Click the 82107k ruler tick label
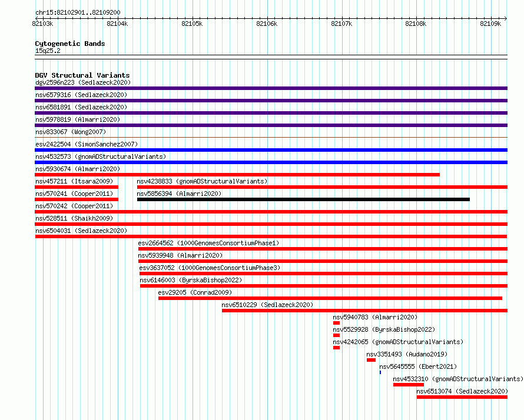This screenshot has height=420, width=524. tap(341, 24)
